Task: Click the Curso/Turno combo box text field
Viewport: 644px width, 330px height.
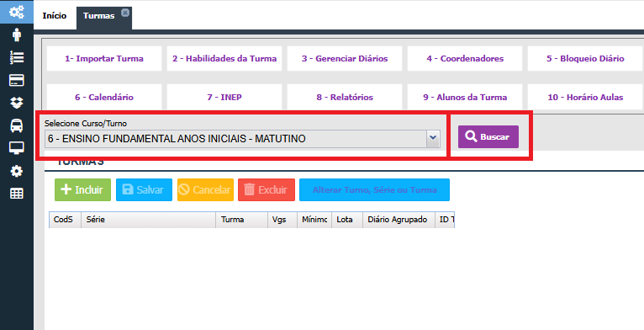Action: tap(235, 139)
